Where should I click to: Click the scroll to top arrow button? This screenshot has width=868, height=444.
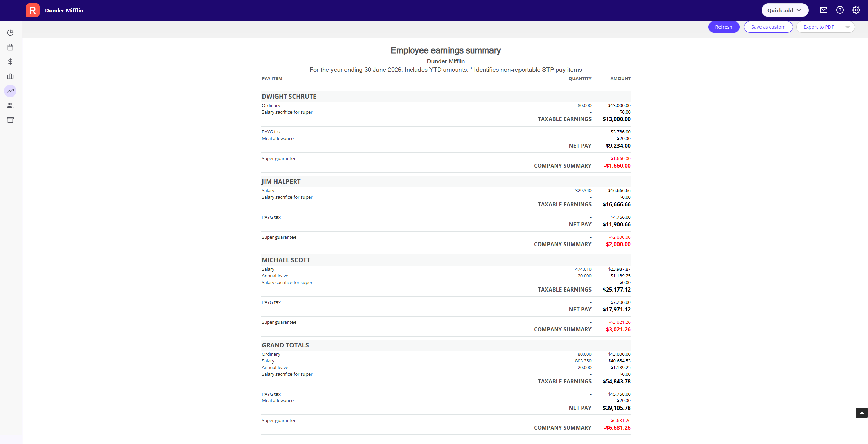click(862, 413)
